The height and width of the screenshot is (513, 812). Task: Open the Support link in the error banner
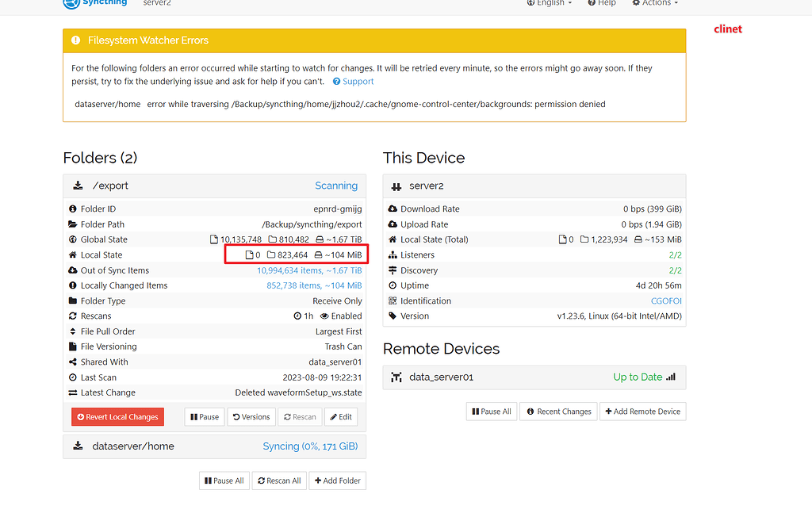click(x=353, y=81)
